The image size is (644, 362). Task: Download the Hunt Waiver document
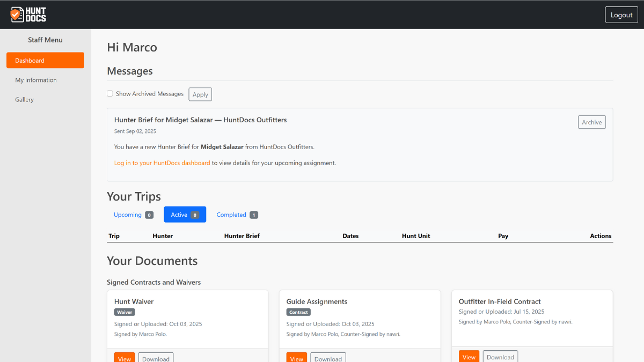coord(156,358)
